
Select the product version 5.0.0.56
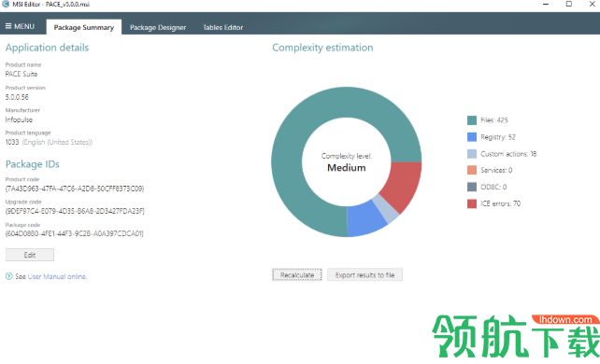[x=17, y=97]
